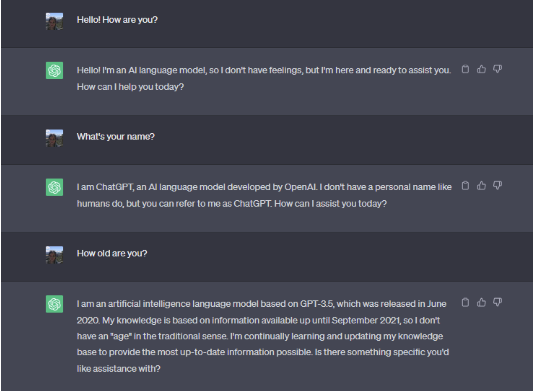Thumbs up the GPT-3.5 age response
Image resolution: width=533 pixels, height=392 pixels.
click(481, 302)
